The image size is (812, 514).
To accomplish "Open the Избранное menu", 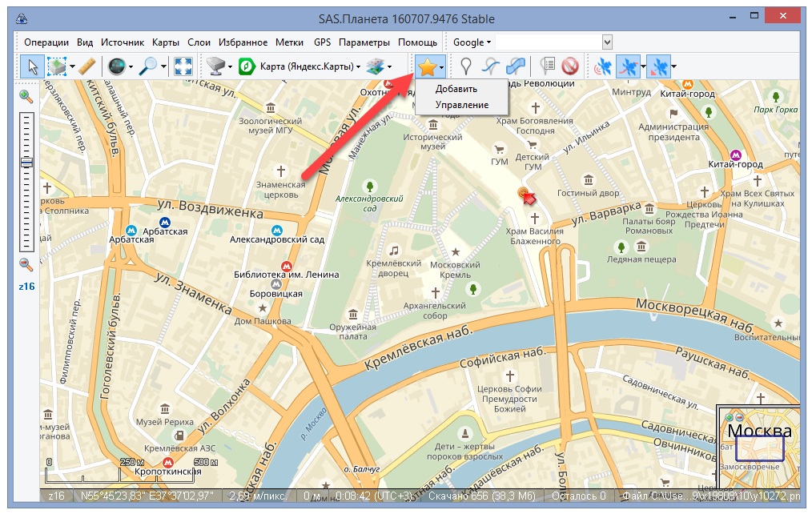I will pyautogui.click(x=245, y=42).
